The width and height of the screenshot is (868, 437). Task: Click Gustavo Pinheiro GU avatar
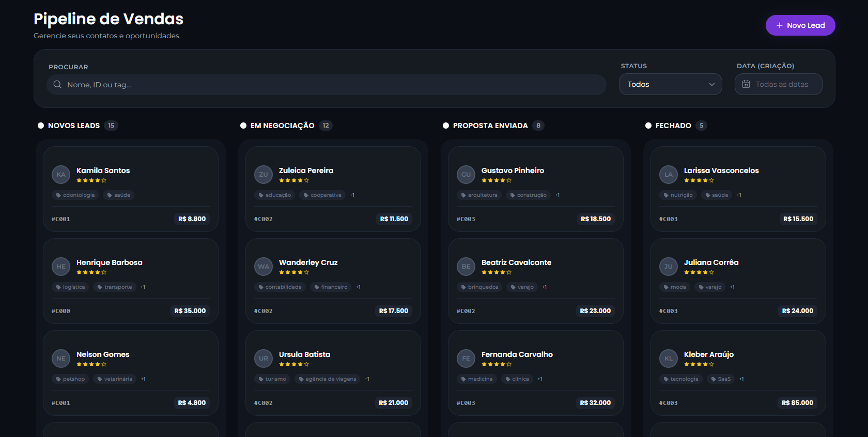(x=466, y=175)
